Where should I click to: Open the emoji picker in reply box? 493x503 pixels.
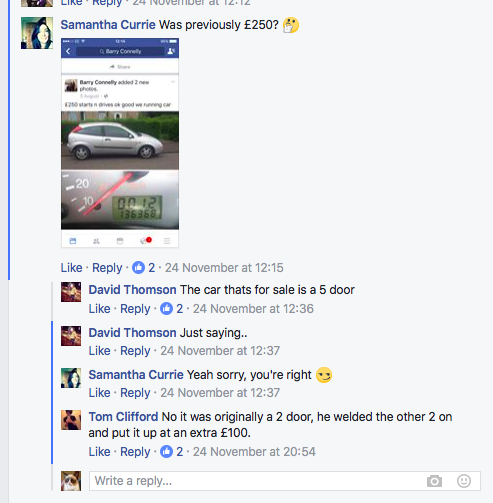click(464, 481)
